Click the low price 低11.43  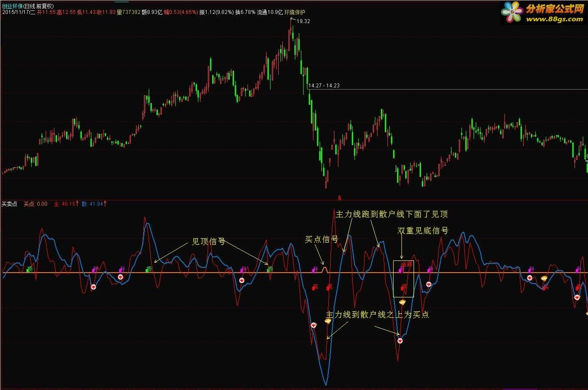[86, 12]
